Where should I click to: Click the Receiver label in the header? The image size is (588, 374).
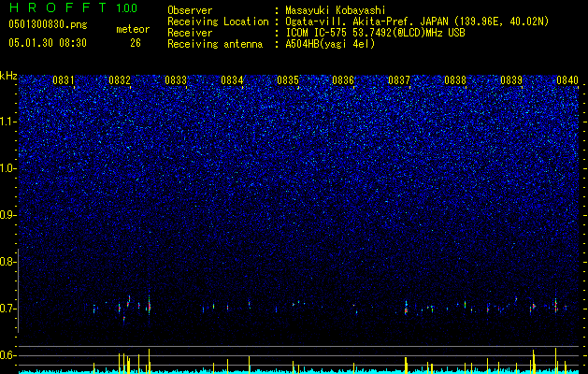[190, 33]
